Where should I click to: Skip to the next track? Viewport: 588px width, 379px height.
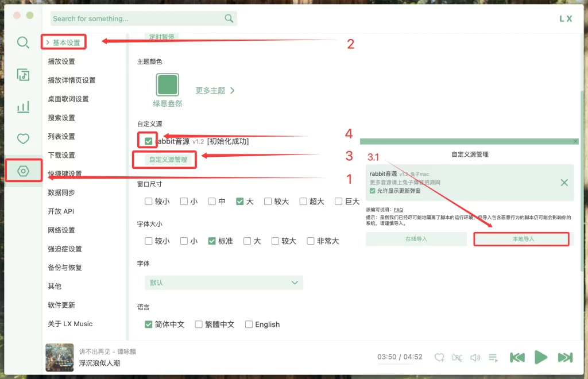[x=565, y=357]
